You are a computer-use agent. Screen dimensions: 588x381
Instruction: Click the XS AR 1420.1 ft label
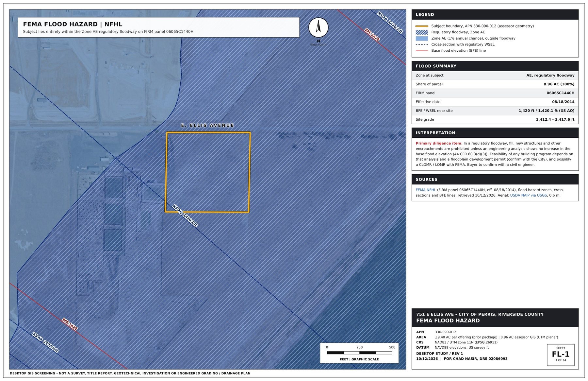click(390, 23)
